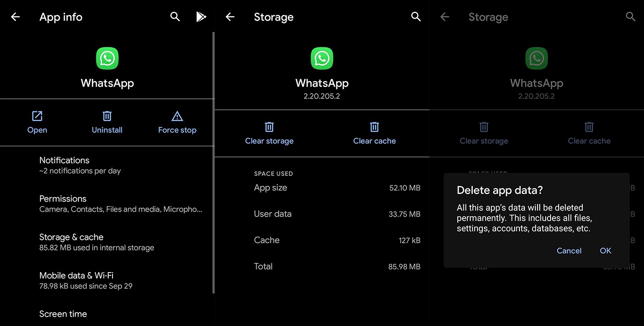This screenshot has height=326, width=644.
Task: Tap the App size 52.10 MB value
Action: [405, 188]
